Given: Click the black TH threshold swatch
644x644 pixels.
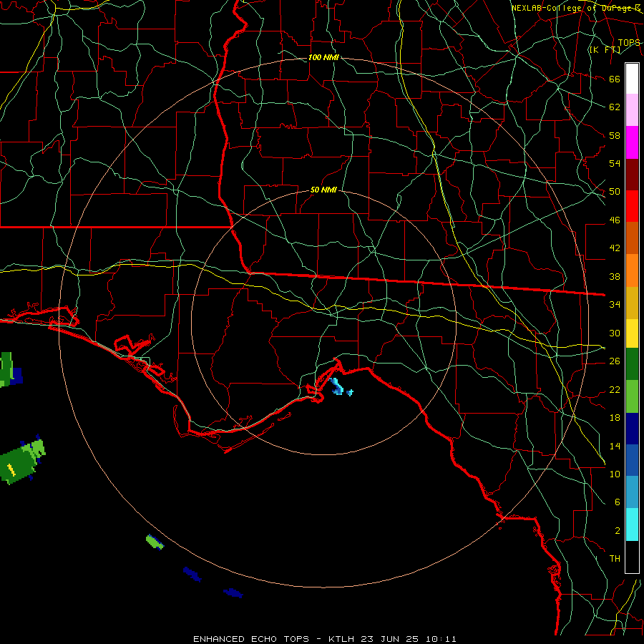Looking at the screenshot, I should (x=632, y=557).
